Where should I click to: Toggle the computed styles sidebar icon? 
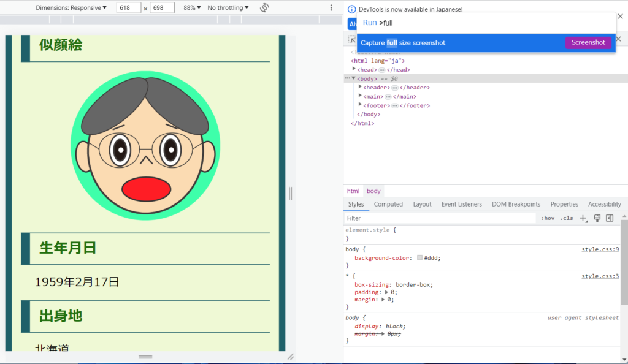pyautogui.click(x=610, y=218)
